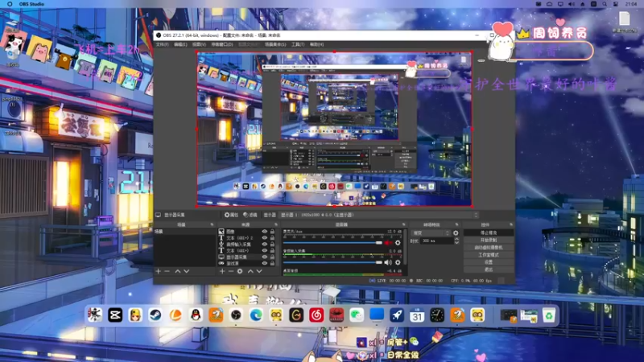Pop out the Controls dock panel
This screenshot has width=644, height=362.
coord(511,225)
